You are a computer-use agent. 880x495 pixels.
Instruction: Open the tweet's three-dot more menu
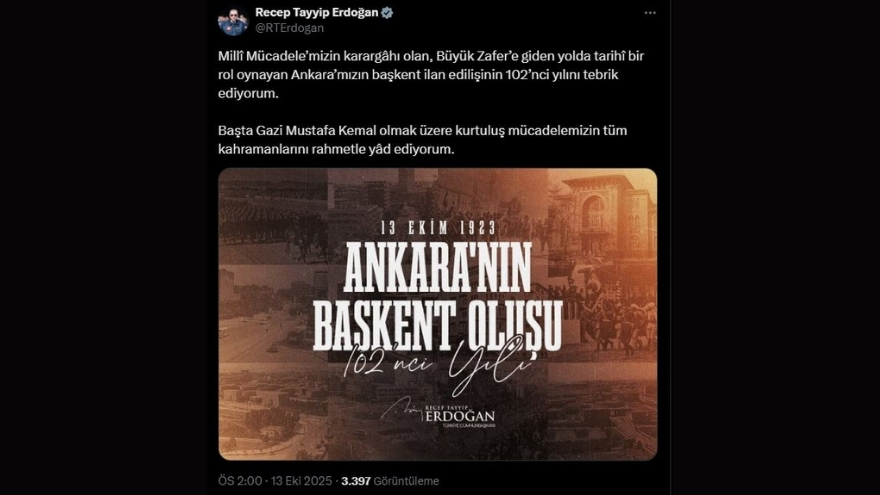coord(650,13)
